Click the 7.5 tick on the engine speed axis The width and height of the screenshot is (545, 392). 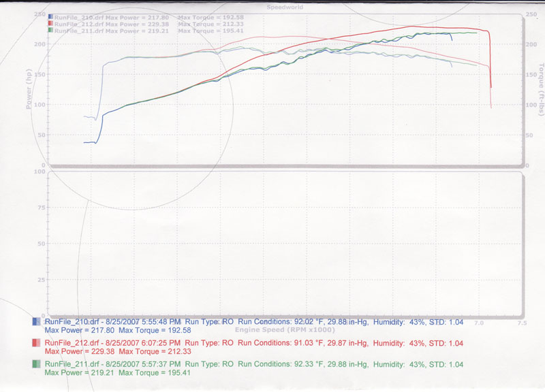(522, 323)
